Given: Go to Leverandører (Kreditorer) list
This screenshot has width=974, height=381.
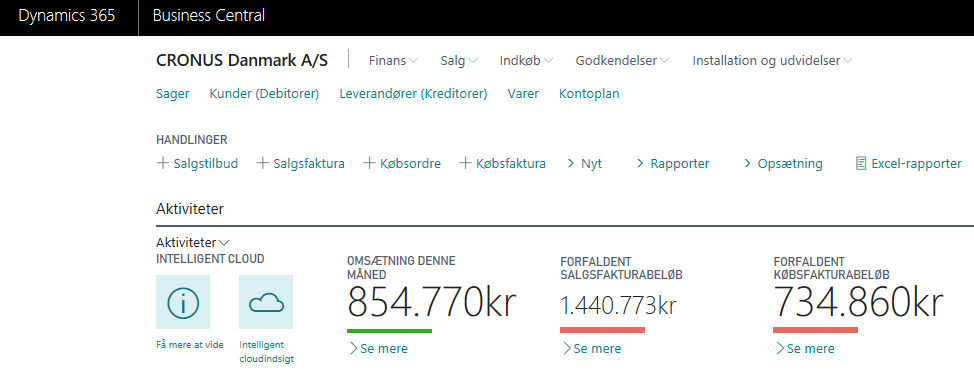Looking at the screenshot, I should [x=413, y=94].
